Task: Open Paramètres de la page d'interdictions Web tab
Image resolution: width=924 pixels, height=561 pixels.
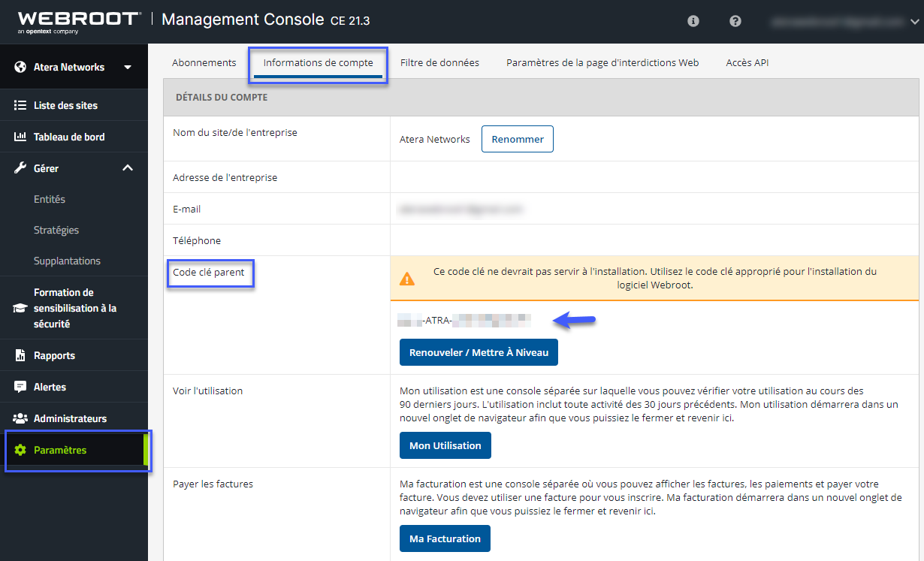Action: tap(602, 62)
